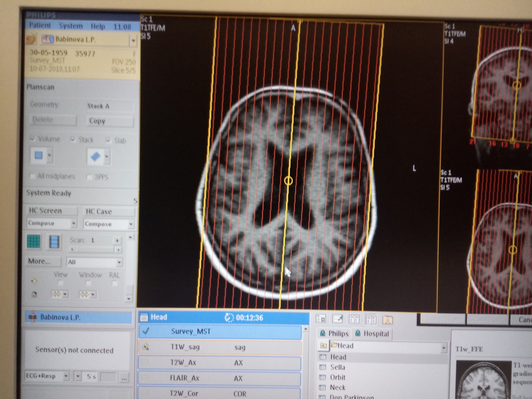Screen dimensions: 532x399
Task: Select the T2W_Cor scan row
Action: tap(220, 393)
